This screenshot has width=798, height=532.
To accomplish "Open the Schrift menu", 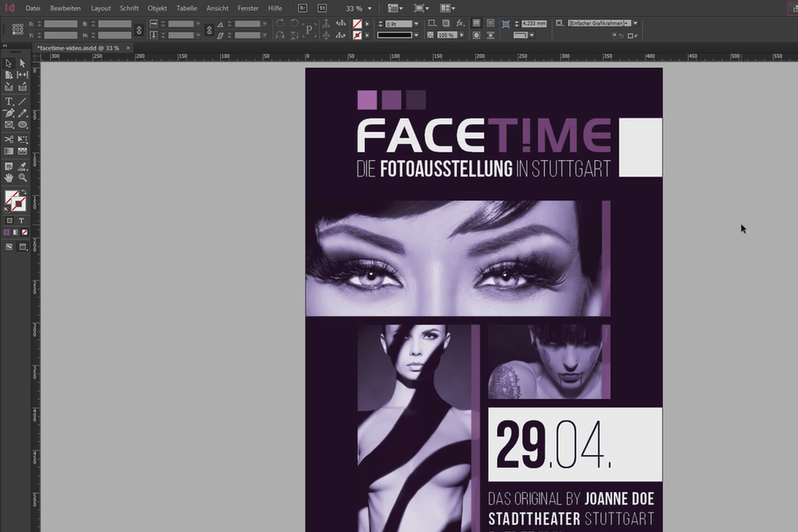I will (x=129, y=9).
